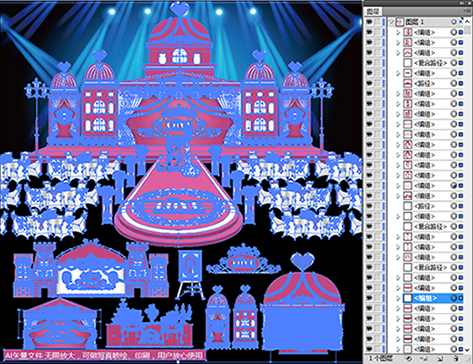
Task: Select the 图层 (Layers) panel tab
Action: pyautogui.click(x=373, y=12)
